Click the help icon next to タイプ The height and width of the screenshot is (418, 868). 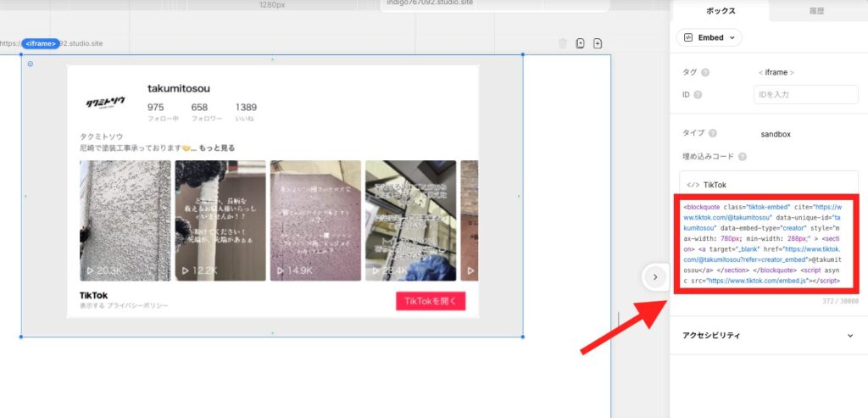coord(712,133)
